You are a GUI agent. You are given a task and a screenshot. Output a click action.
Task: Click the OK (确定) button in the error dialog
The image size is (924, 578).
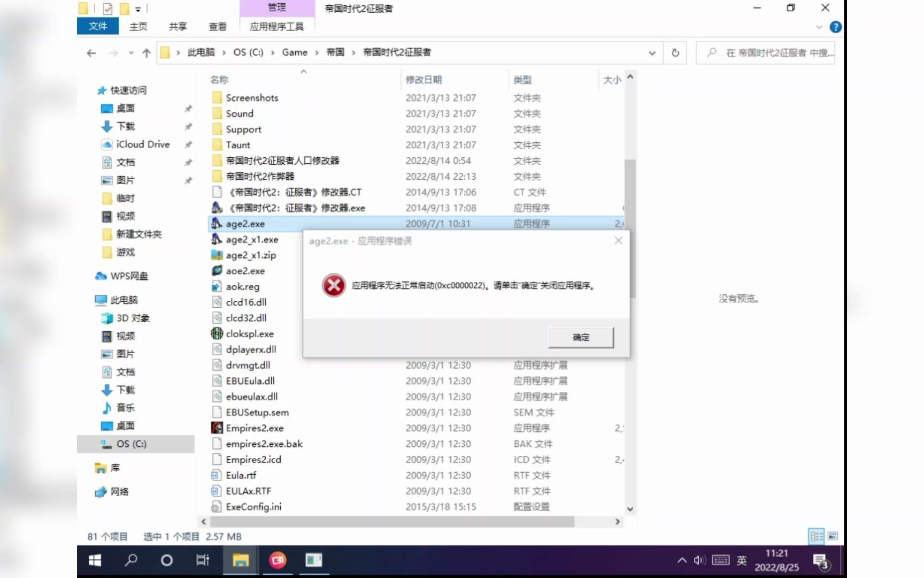coord(581,337)
